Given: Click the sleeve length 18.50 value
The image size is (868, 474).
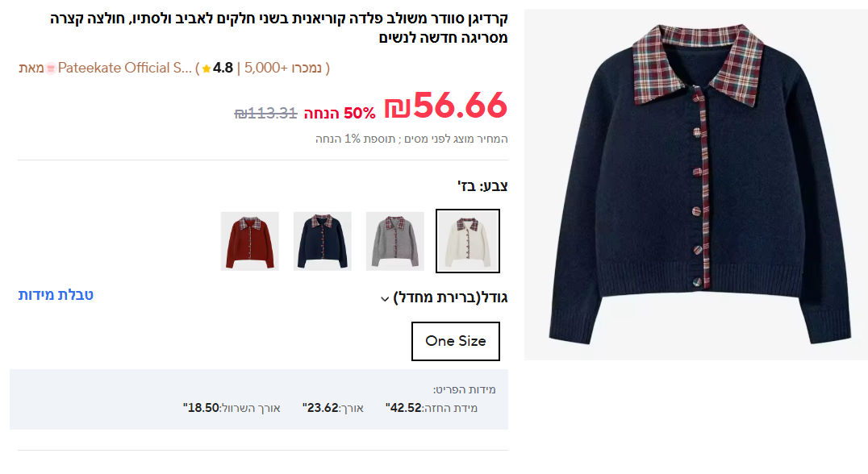Looking at the screenshot, I should 201,408.
